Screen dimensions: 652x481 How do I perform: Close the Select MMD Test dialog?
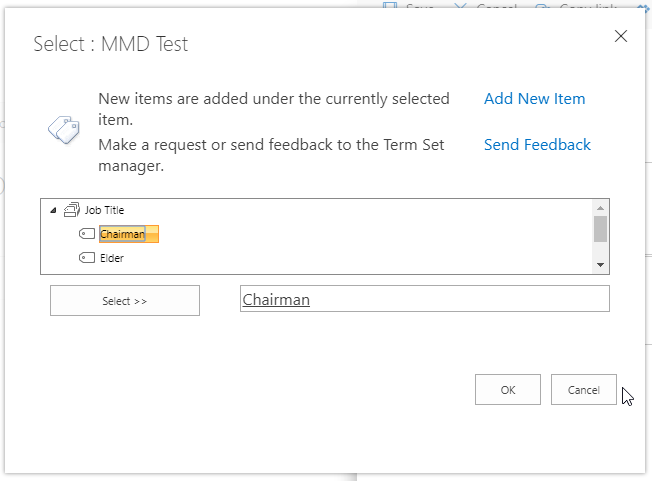click(x=621, y=36)
